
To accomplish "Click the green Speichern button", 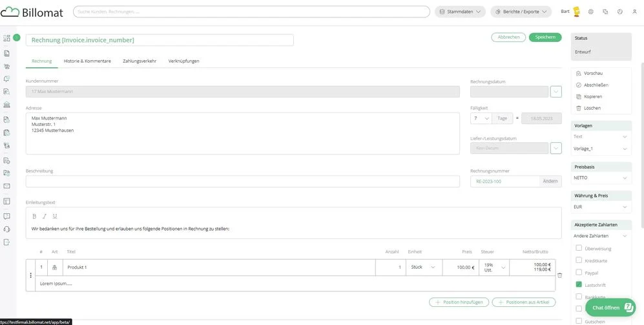I will pos(545,37).
